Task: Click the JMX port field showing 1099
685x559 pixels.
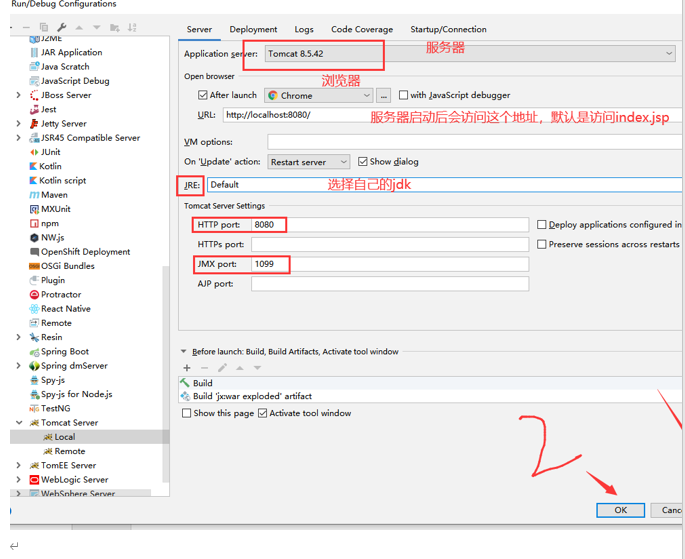Action: click(390, 264)
